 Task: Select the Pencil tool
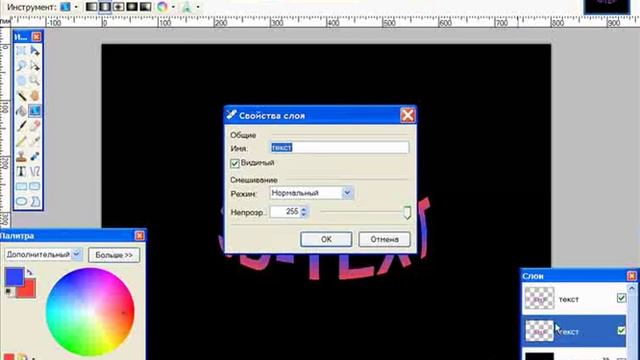click(21, 141)
